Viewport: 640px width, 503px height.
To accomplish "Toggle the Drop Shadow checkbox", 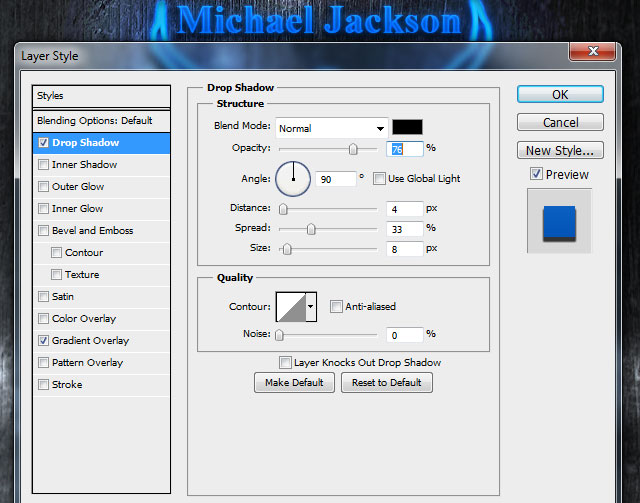I will 43,142.
